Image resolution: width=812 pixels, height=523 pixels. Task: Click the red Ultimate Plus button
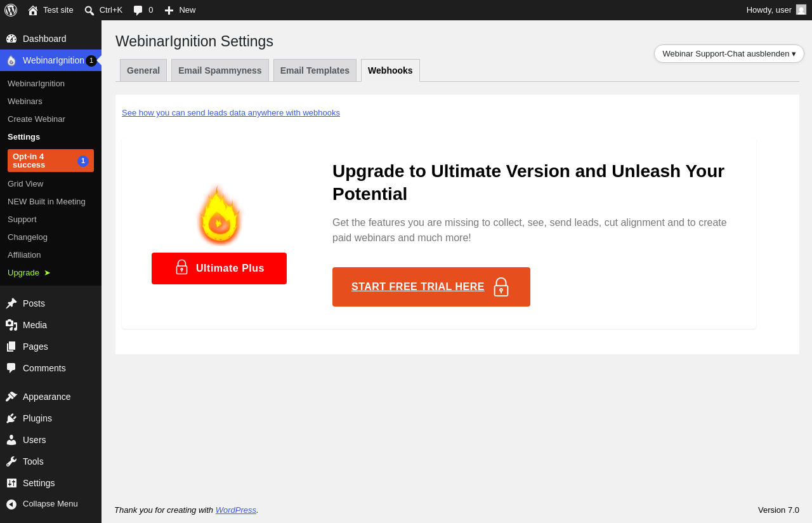(x=219, y=268)
